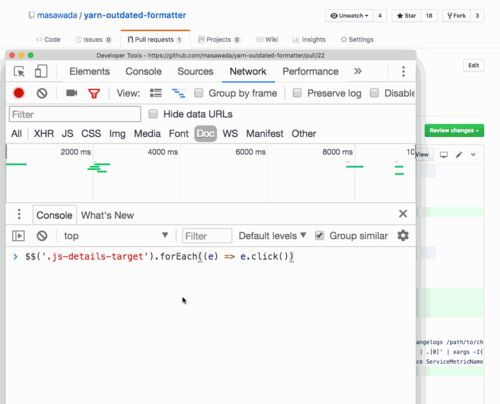Filter requests by XHR
500x404 pixels.
point(44,134)
